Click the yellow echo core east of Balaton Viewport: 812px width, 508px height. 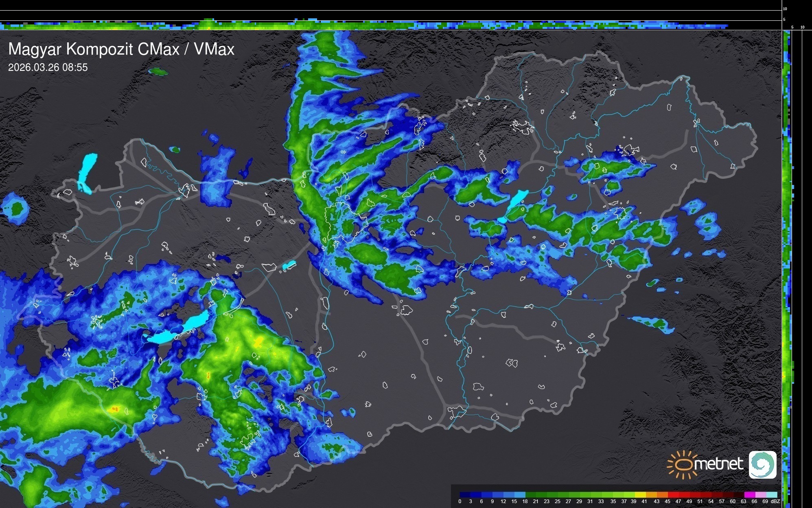[258, 341]
